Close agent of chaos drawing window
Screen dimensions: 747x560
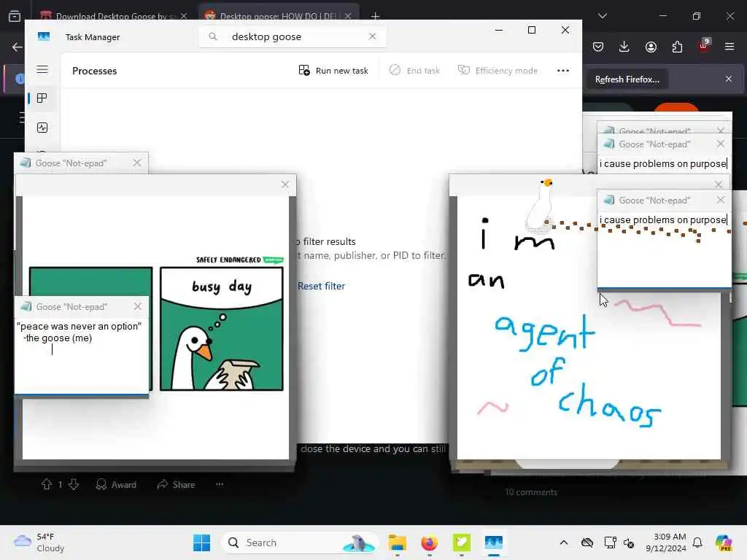point(719,184)
